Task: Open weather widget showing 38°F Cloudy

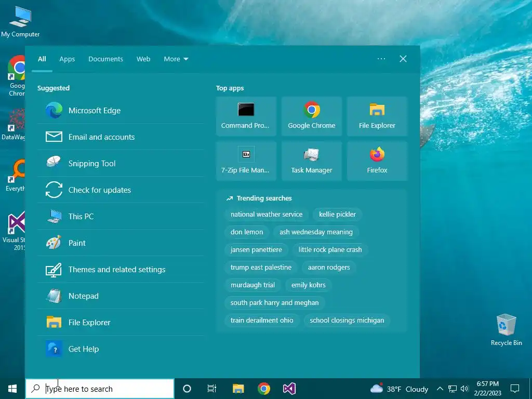Action: click(x=399, y=389)
